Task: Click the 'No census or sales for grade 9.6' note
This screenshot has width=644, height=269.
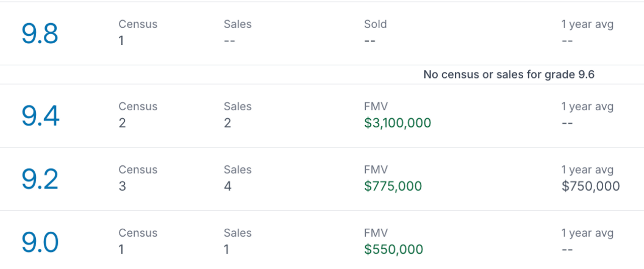Action: (x=509, y=75)
